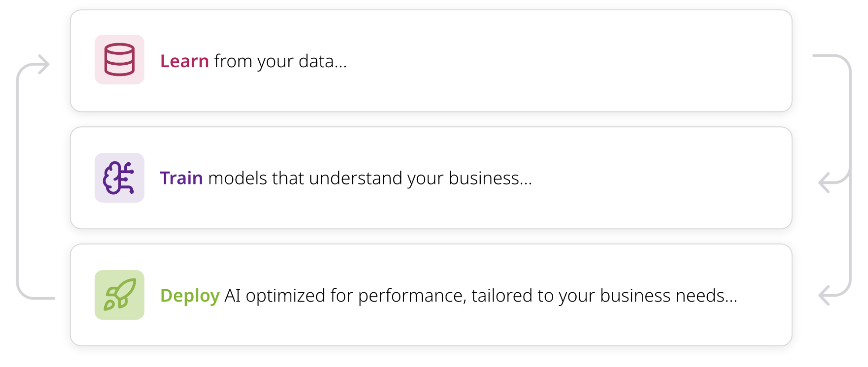The image size is (868, 367).
Task: Click the arrowhead pointing at the Train card
Action: [824, 182]
